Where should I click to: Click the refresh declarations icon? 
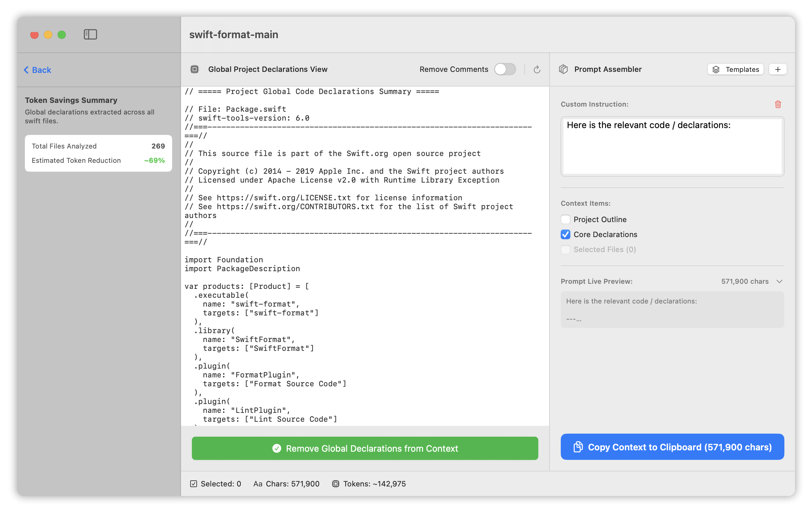coord(537,69)
